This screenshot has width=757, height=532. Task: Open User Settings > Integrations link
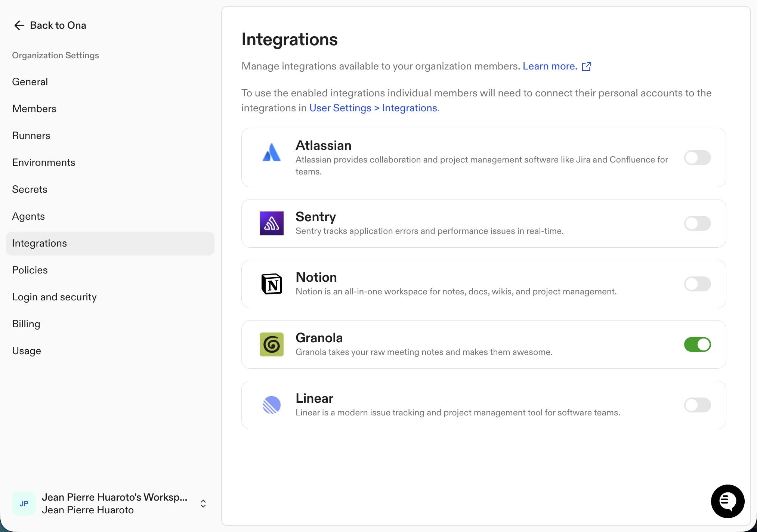coord(374,108)
